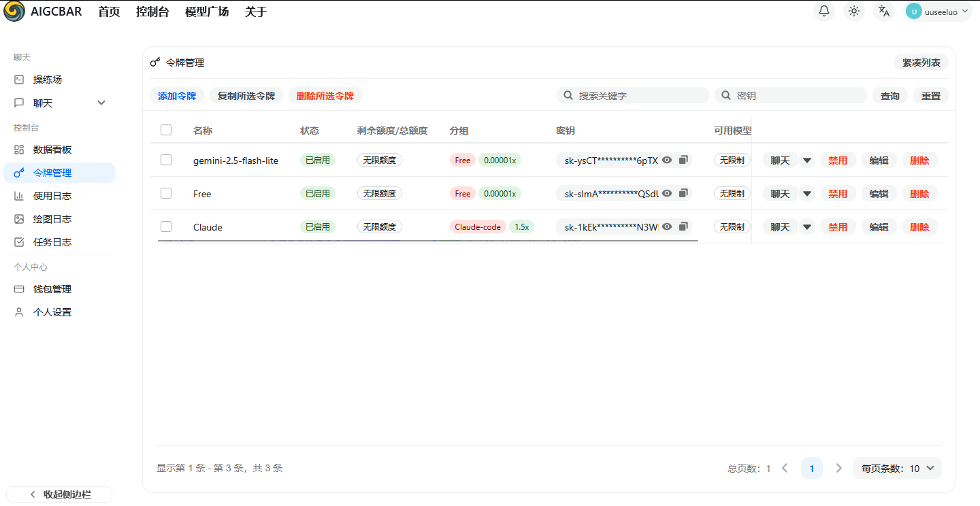This screenshot has height=506, width=980.
Task: Copy the Claude token key with copy icon
Action: pyautogui.click(x=683, y=226)
